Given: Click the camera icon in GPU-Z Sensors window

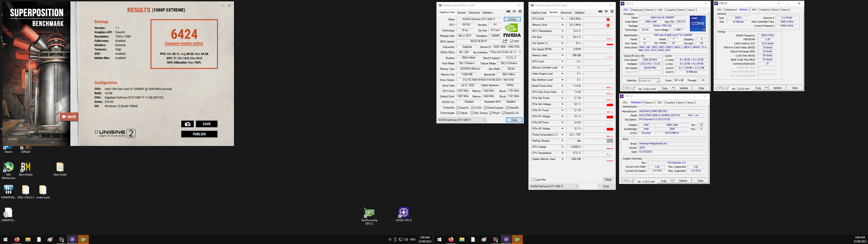Looking at the screenshot, I should point(600,12).
